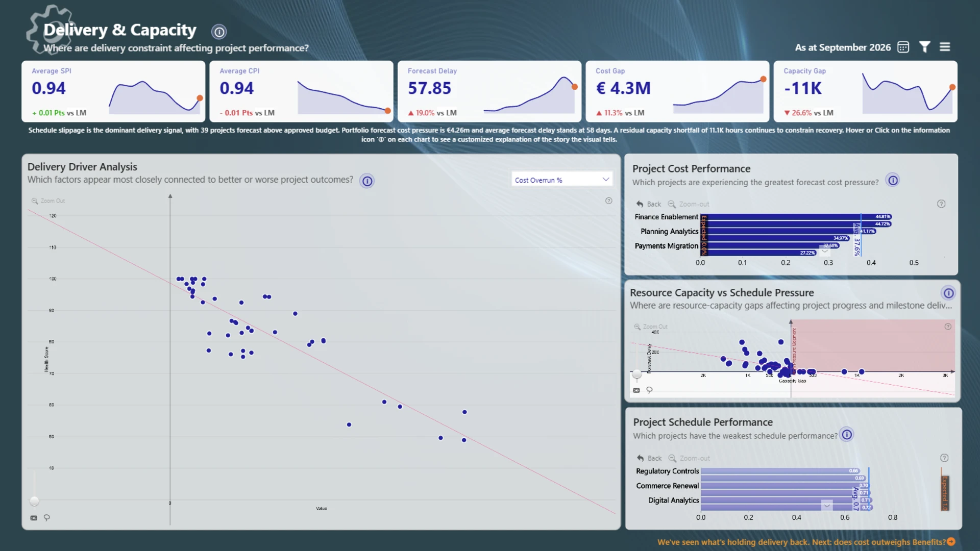This screenshot has width=980, height=551.
Task: Click Zoom Out in Resource Capacity chart
Action: coord(650,327)
